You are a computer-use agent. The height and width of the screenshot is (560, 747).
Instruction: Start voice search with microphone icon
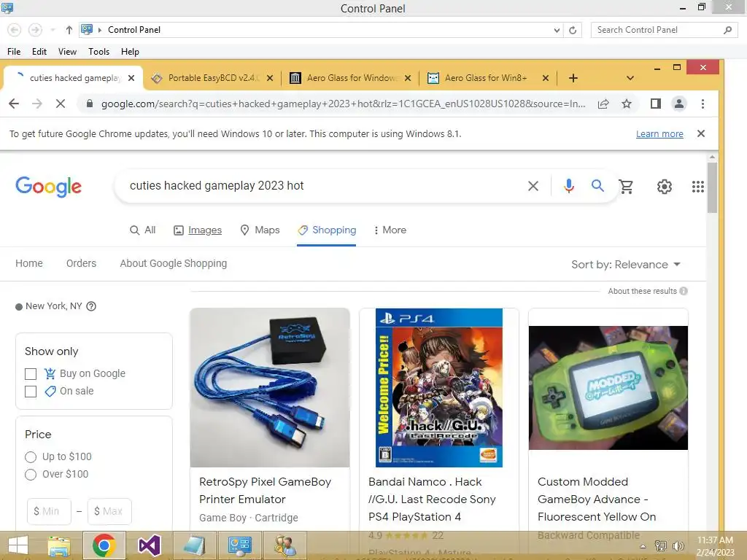point(568,186)
